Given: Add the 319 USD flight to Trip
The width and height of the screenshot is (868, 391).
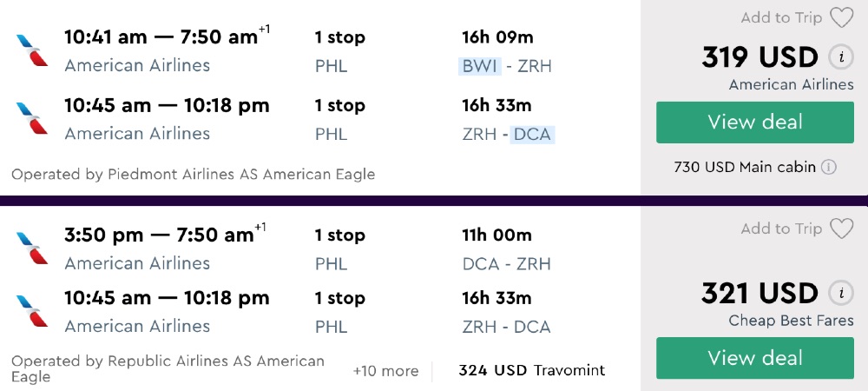Looking at the screenshot, I should point(781,17).
